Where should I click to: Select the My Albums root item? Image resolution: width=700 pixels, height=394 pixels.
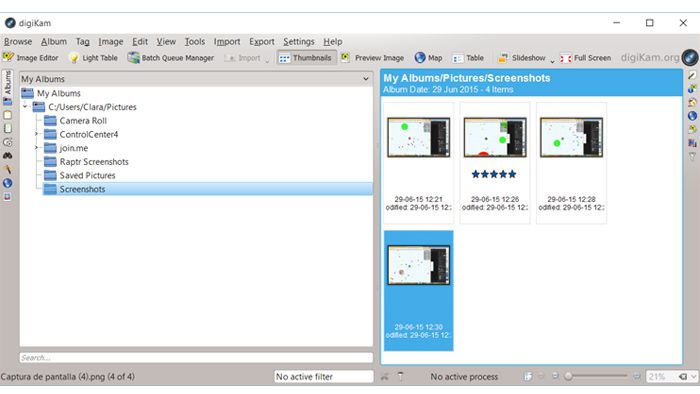pos(58,93)
